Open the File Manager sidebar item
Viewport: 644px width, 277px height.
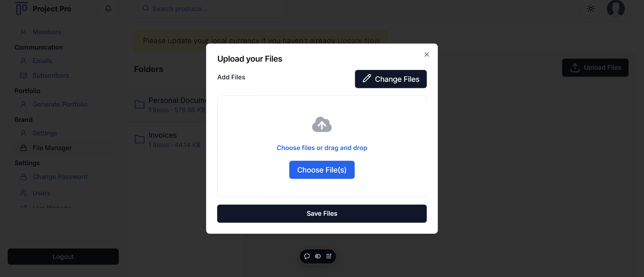(52, 148)
